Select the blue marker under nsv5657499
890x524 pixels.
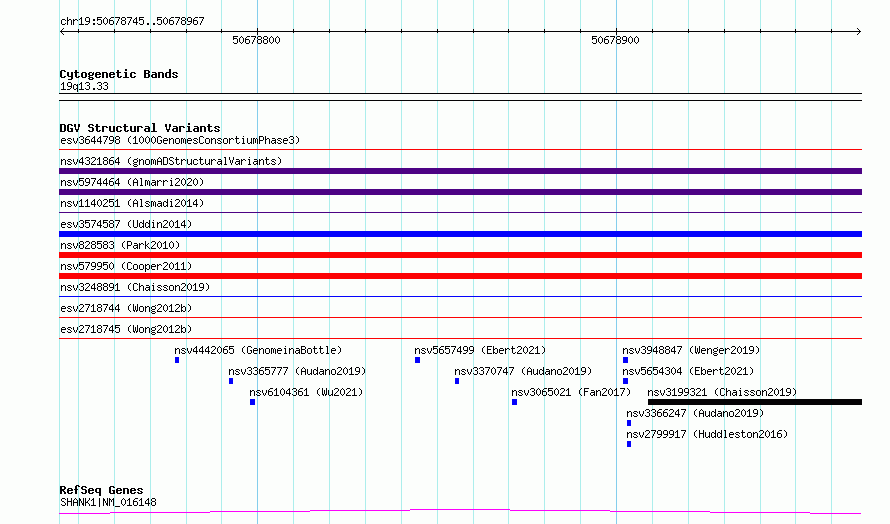point(418,360)
